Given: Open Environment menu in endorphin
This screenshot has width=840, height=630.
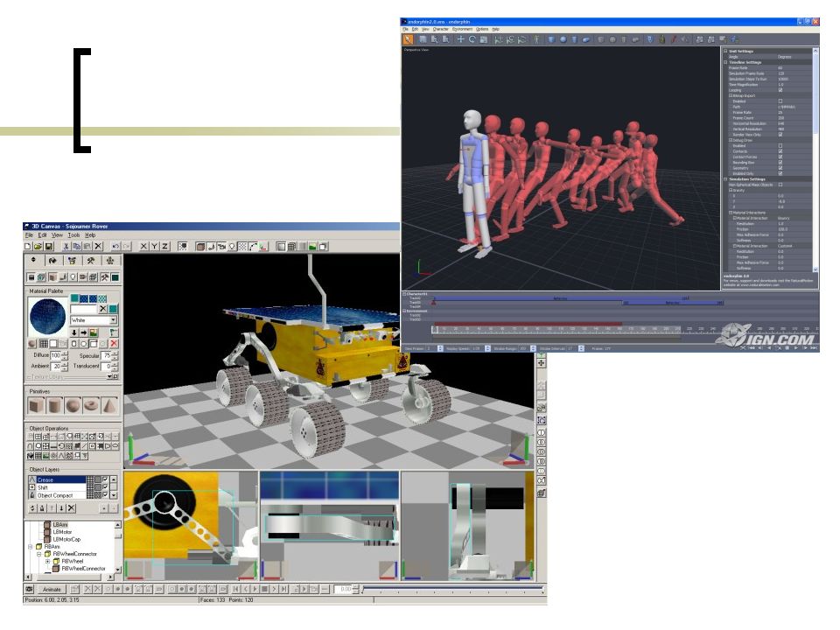Looking at the screenshot, I should (x=462, y=29).
